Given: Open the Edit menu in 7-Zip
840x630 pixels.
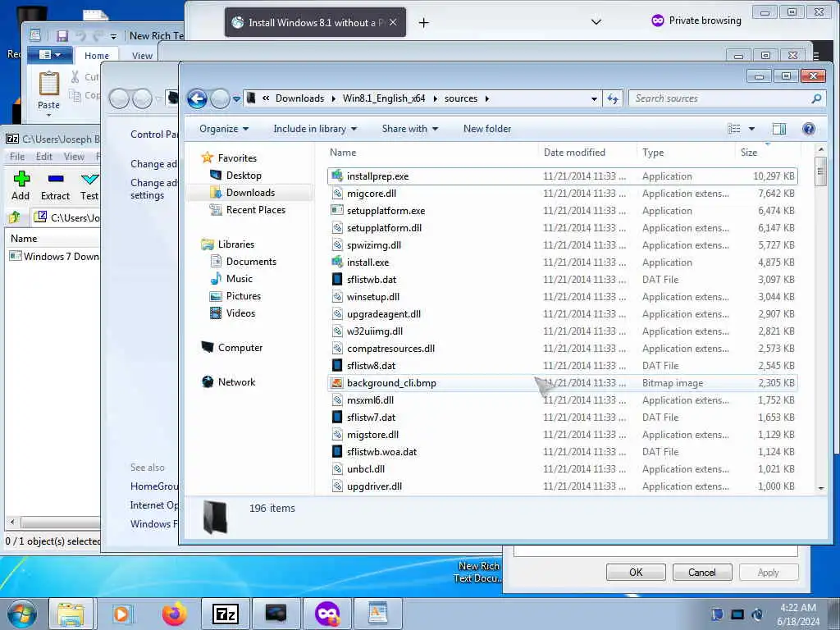Looking at the screenshot, I should (x=44, y=157).
